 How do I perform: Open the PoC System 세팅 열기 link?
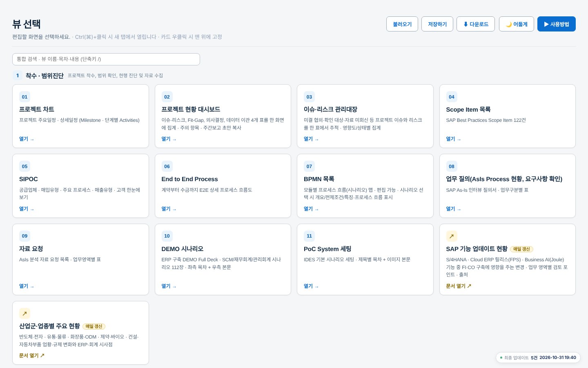tap(311, 286)
